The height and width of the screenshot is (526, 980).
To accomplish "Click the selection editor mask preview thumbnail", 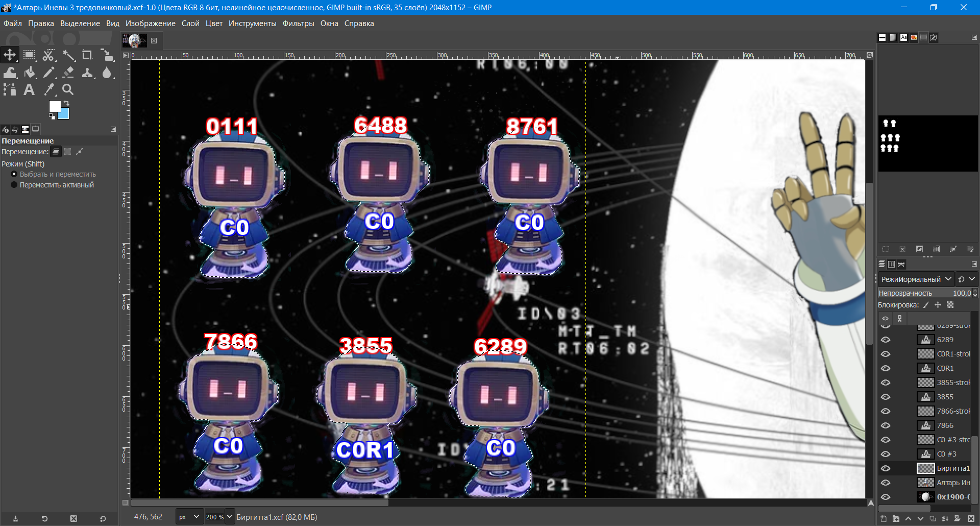I will [927, 143].
